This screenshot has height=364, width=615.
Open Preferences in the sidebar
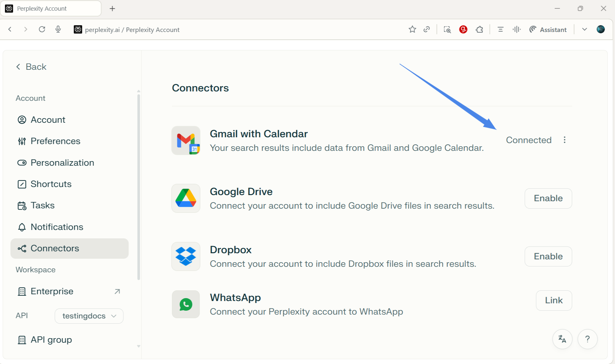(x=55, y=141)
